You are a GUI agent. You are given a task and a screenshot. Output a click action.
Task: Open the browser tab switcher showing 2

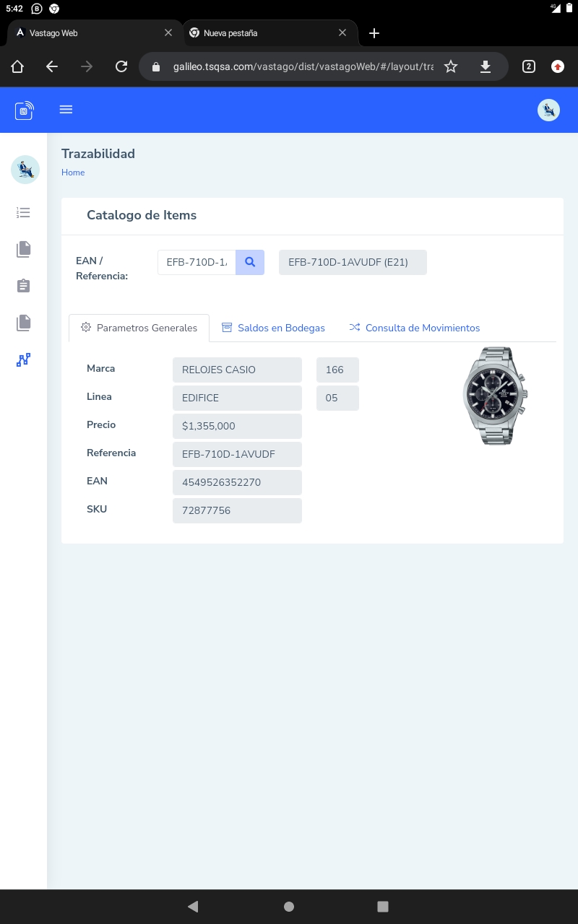click(529, 66)
